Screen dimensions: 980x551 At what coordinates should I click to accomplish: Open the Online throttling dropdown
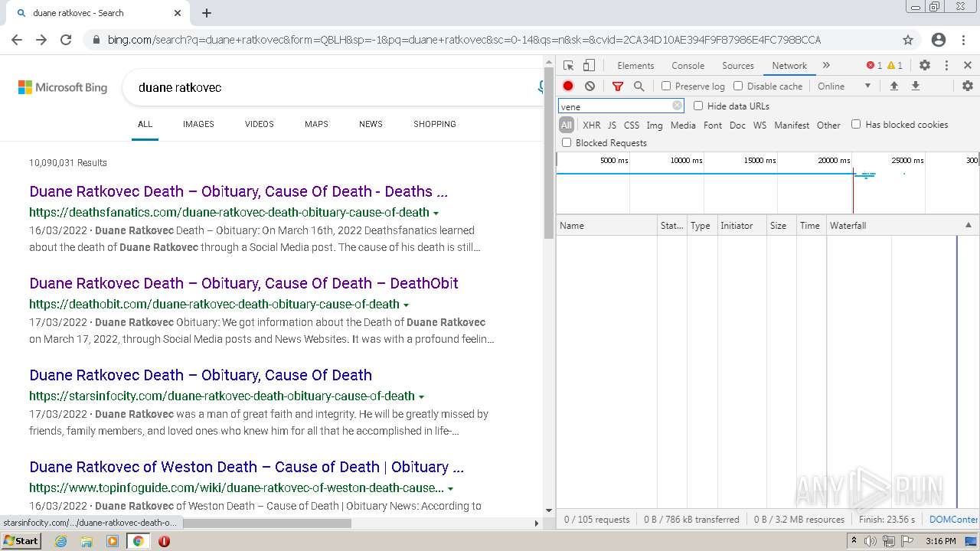point(844,86)
